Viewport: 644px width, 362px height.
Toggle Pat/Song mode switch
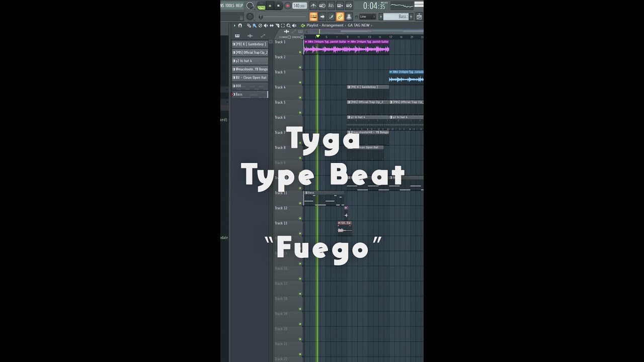261,6
